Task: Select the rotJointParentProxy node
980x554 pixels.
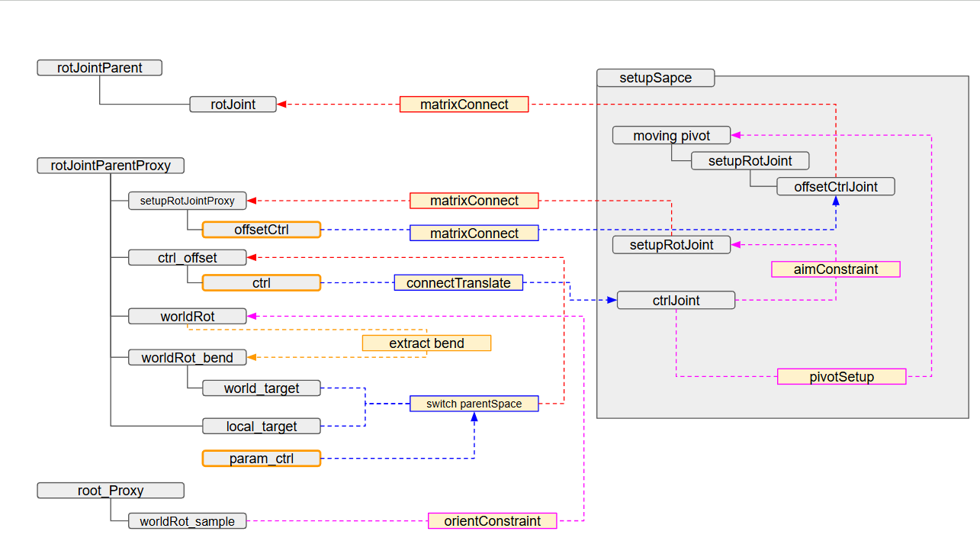Action: [x=111, y=166]
